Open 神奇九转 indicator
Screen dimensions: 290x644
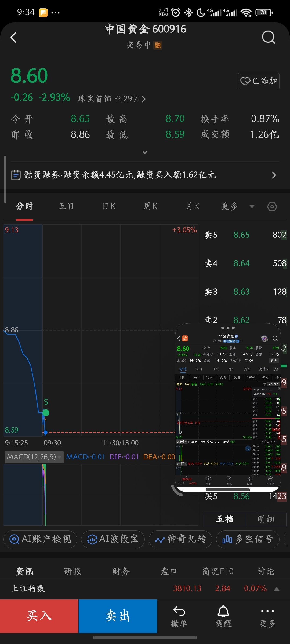180,539
